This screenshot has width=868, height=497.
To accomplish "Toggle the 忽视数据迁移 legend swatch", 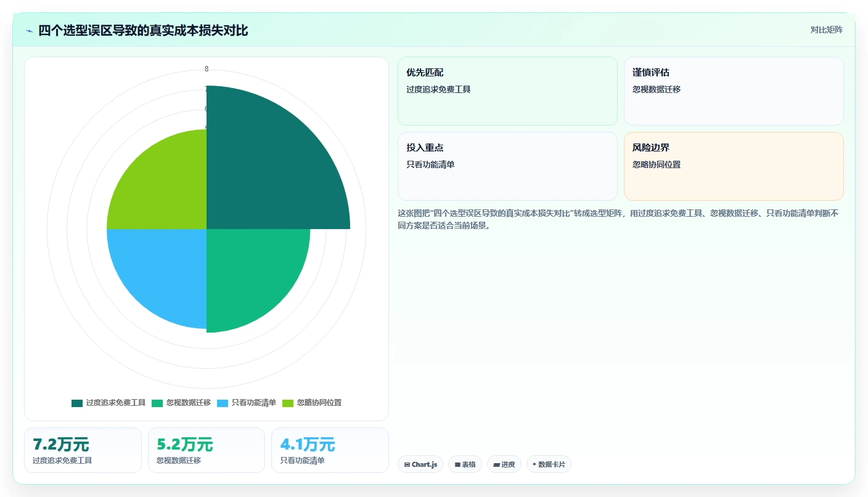I will [x=157, y=403].
